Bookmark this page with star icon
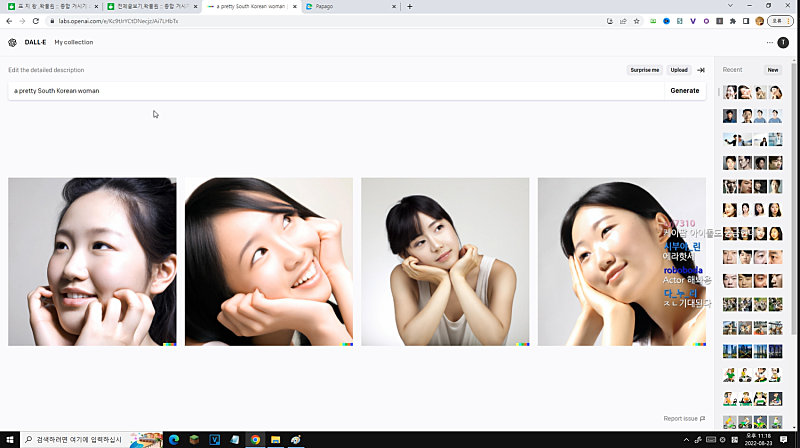The width and height of the screenshot is (800, 448). [636, 21]
